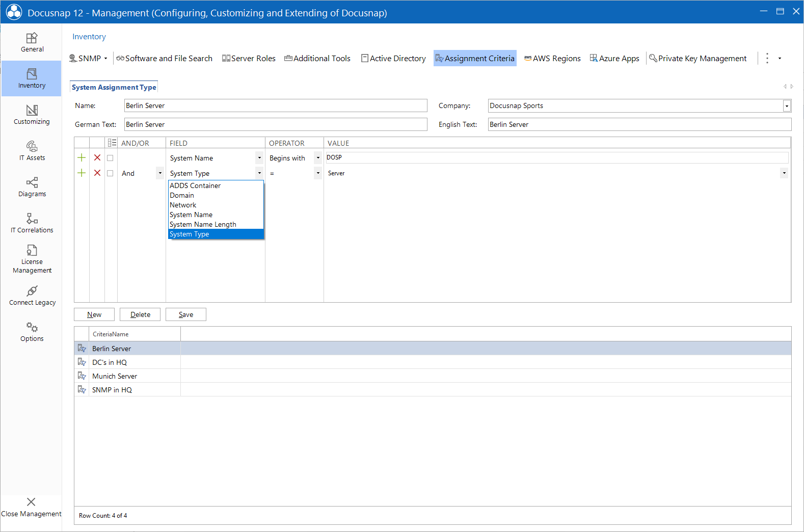
Task: Open the equals operator dropdown
Action: [x=318, y=173]
